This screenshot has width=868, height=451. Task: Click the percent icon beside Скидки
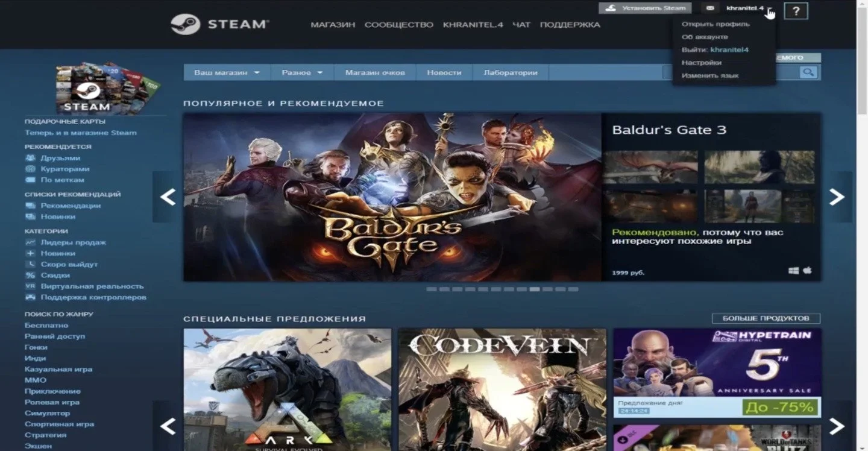(30, 275)
